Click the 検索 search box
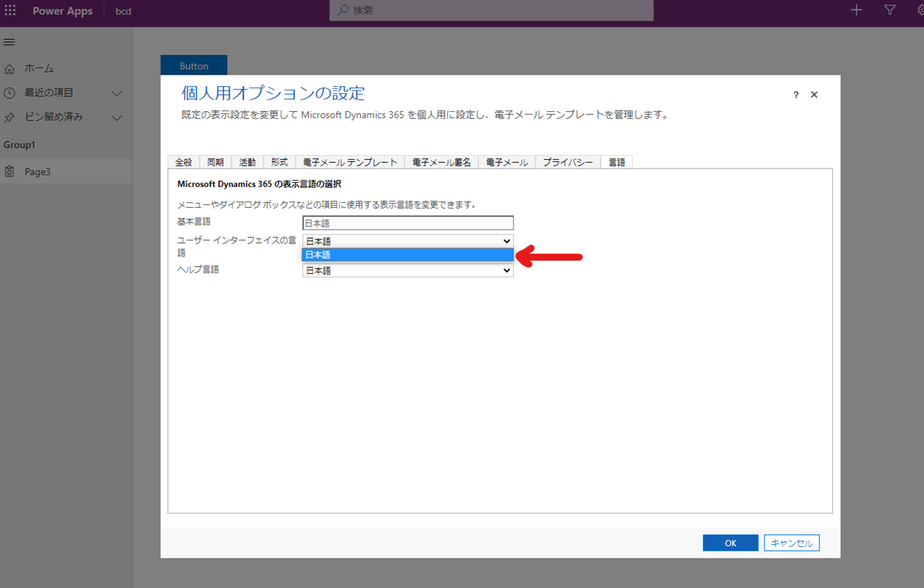Screen dimensions: 924x588 coord(491,10)
